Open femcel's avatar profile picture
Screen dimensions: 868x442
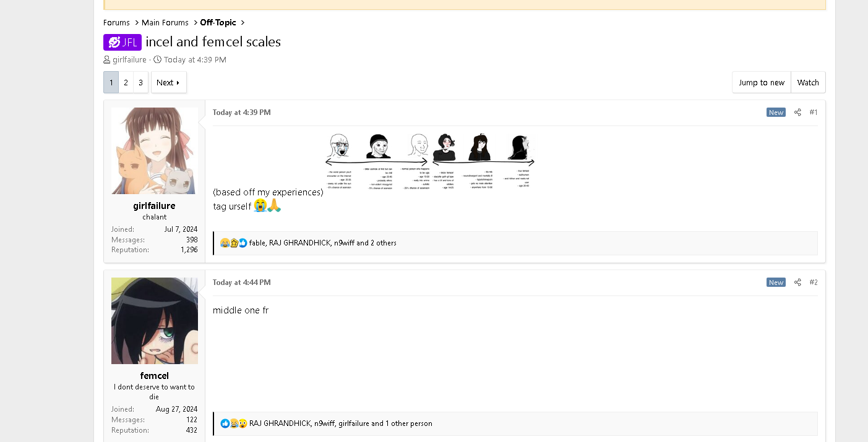[155, 321]
